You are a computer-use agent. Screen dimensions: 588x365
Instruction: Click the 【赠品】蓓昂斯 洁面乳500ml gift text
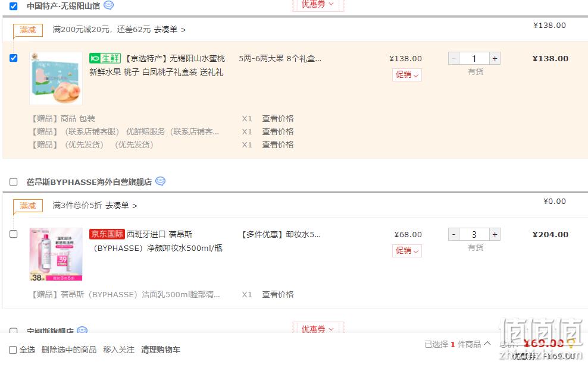[126, 294]
